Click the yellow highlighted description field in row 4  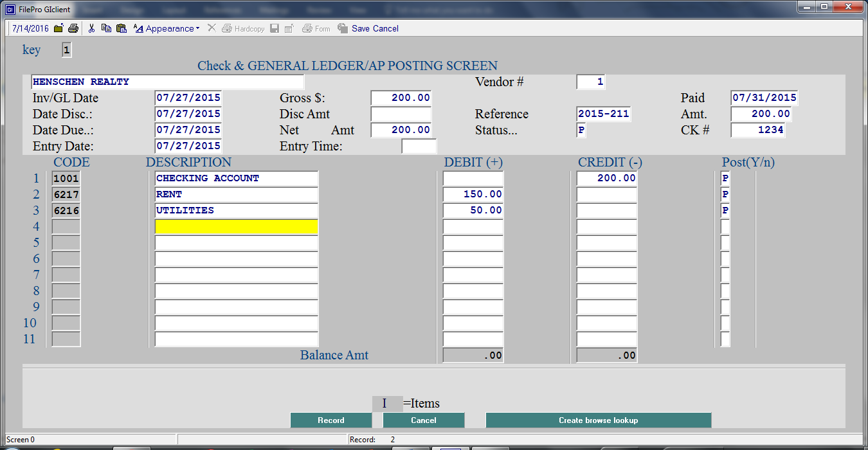click(236, 227)
